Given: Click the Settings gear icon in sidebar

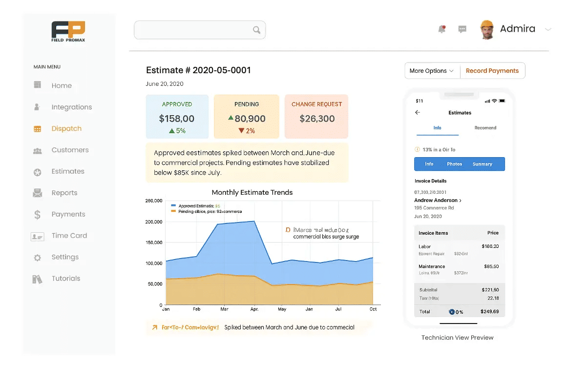Looking at the screenshot, I should pos(37,257).
